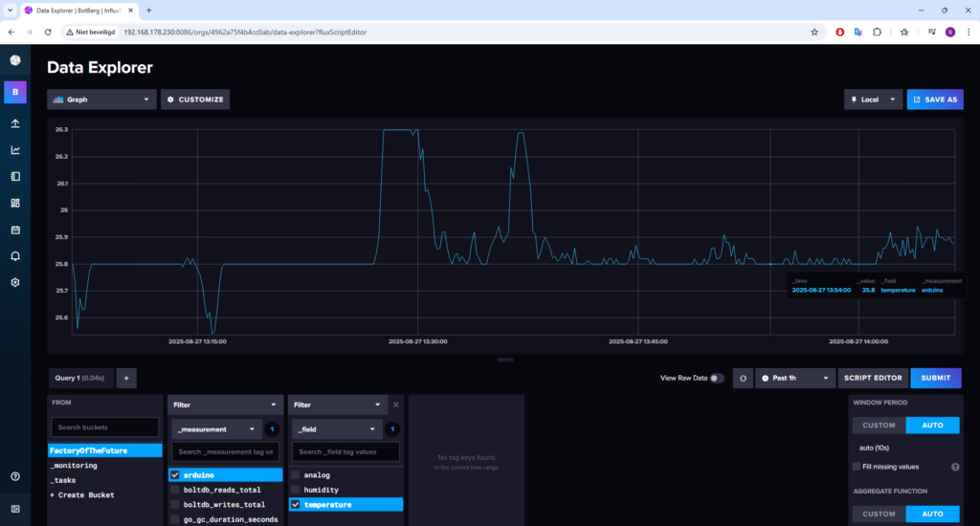980x526 pixels.
Task: Open the Chrome three-dot menu
Action: 969,32
